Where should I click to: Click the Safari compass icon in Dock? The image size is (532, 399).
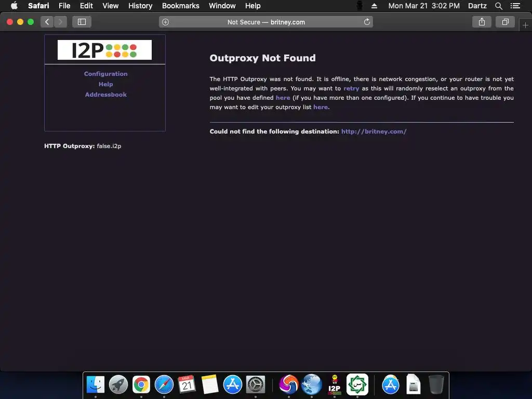[164, 385]
